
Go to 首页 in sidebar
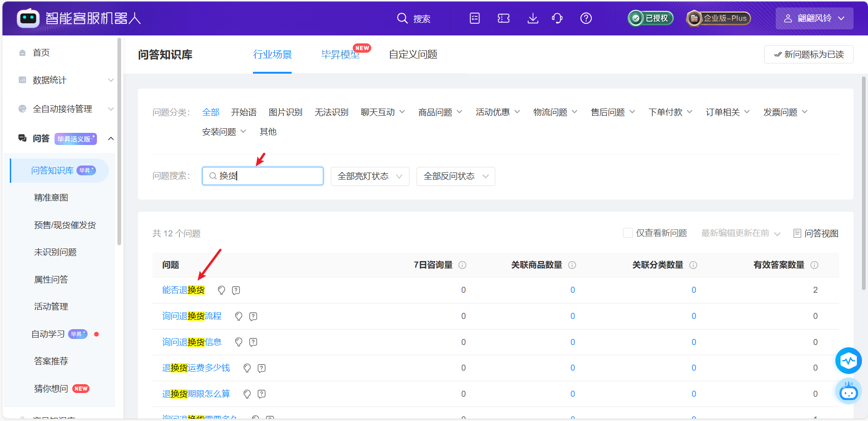click(x=41, y=53)
